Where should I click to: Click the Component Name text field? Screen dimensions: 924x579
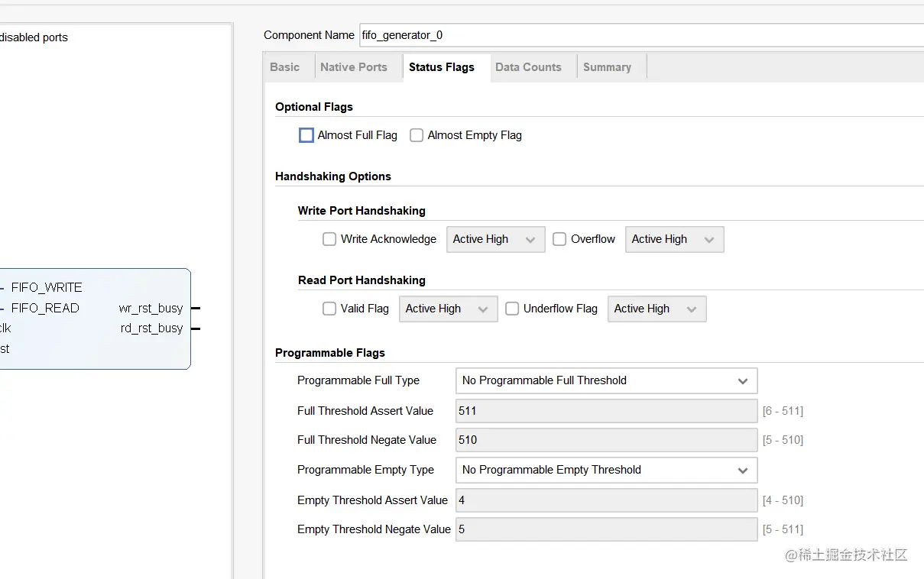click(x=640, y=35)
